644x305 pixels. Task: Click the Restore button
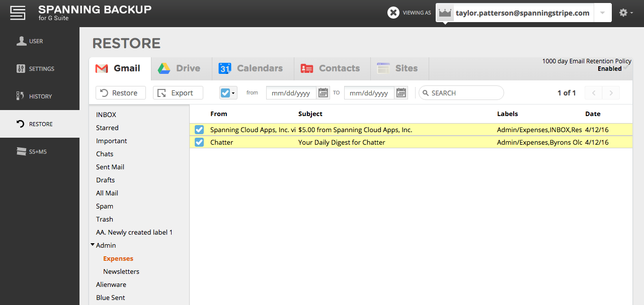pyautogui.click(x=120, y=93)
